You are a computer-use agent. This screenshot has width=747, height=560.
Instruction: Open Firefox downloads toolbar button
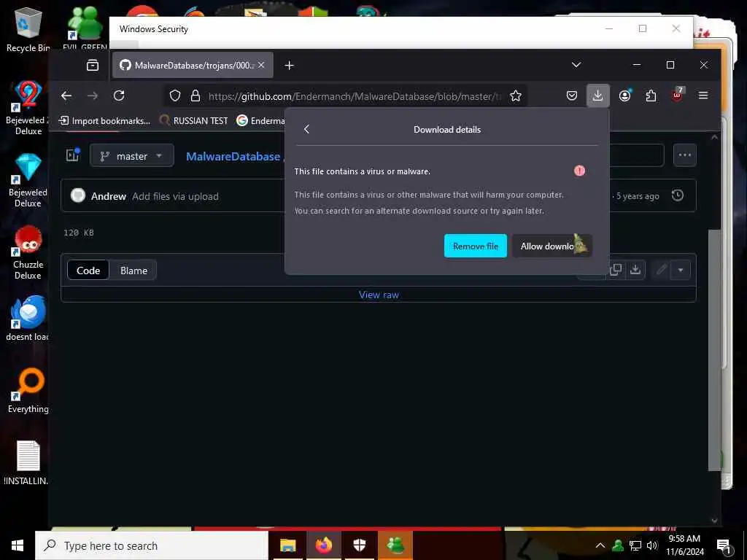click(x=597, y=96)
